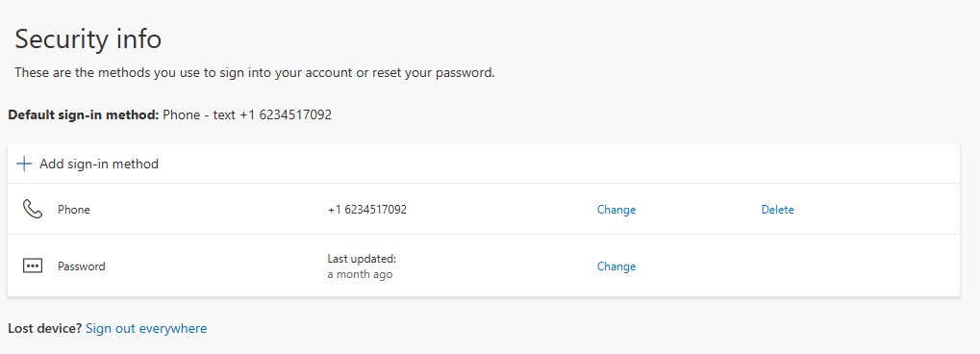The image size is (980, 354).
Task: Change the Password
Action: coord(616,265)
